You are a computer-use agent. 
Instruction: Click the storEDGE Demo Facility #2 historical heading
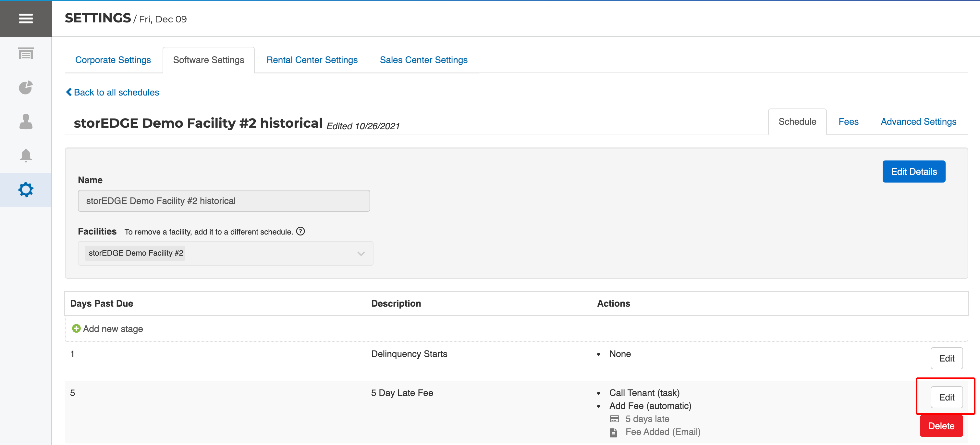pos(198,123)
